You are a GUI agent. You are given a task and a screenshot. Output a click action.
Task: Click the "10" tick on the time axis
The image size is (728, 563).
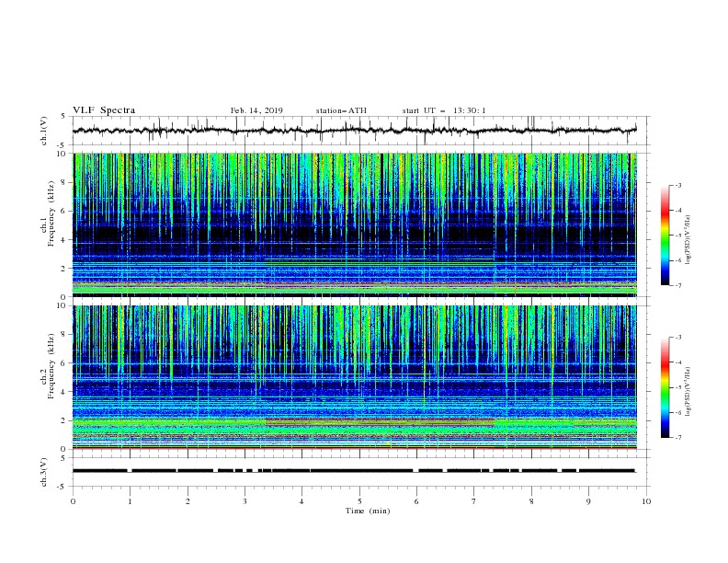(646, 501)
